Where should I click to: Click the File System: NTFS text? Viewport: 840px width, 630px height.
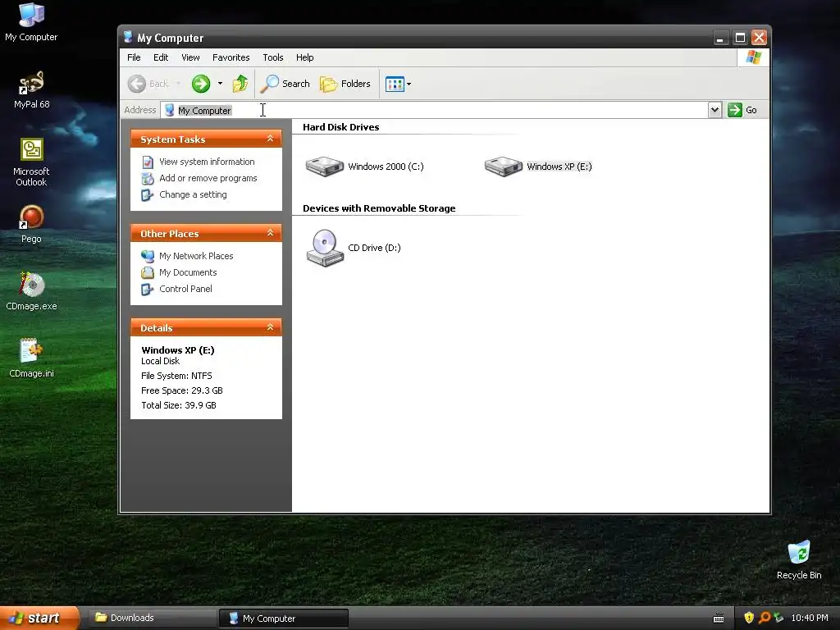click(176, 376)
